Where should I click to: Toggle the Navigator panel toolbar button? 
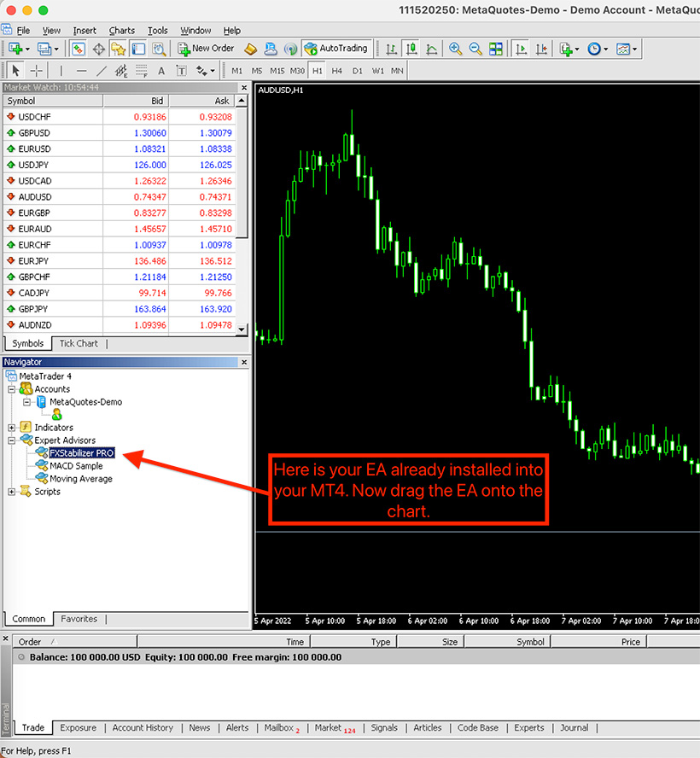pyautogui.click(x=119, y=49)
